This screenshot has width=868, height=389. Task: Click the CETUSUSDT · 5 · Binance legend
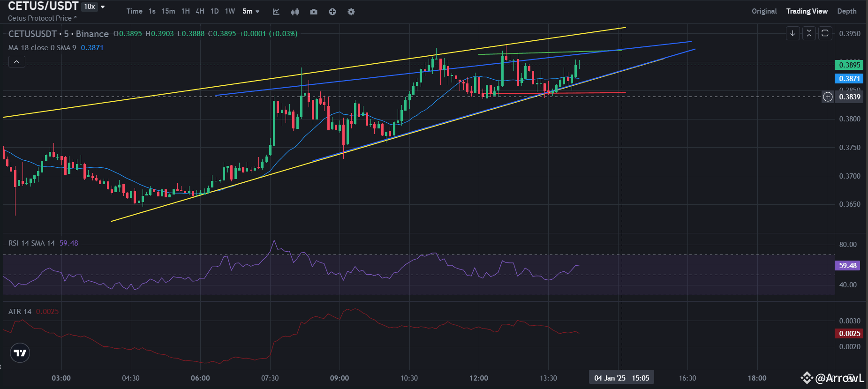coord(59,34)
